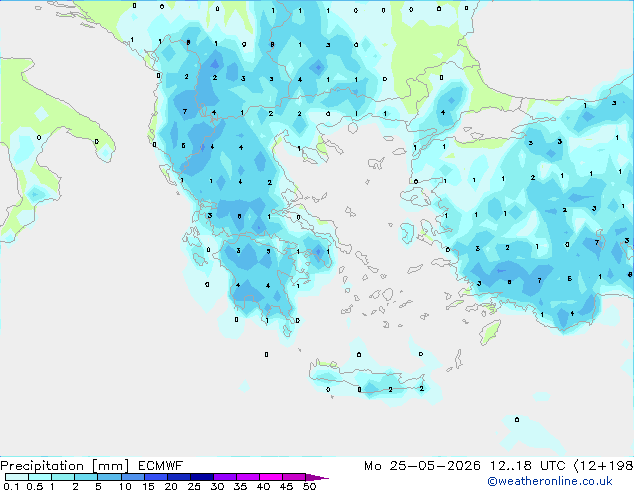Click the "0.5" legend scale label
Viewport: 634px width, 490px height.
click(x=35, y=486)
